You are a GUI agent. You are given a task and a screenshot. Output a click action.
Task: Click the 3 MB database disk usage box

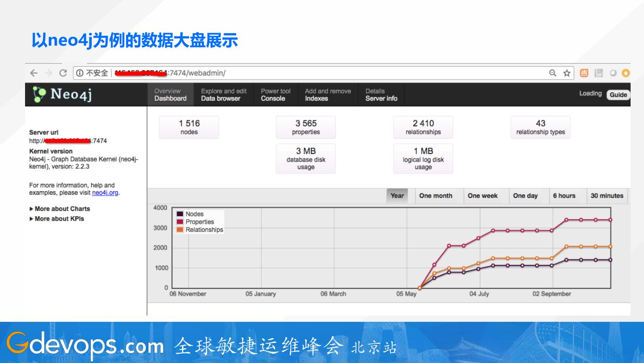pos(306,158)
